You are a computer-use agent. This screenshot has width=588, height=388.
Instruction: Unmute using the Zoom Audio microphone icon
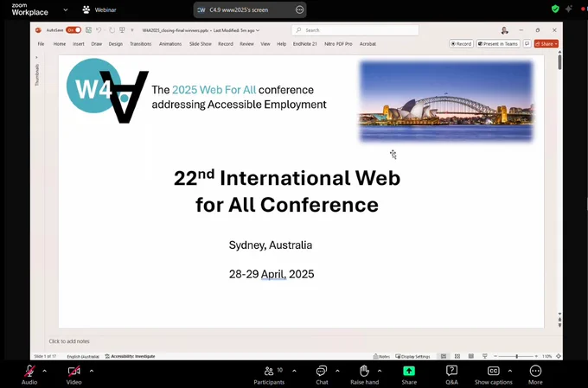point(29,371)
